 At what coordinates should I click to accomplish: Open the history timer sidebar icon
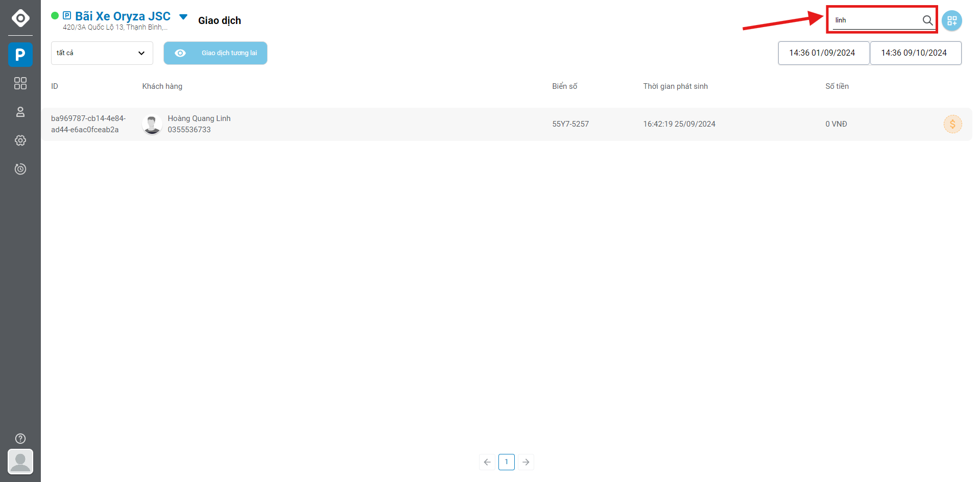(20, 169)
